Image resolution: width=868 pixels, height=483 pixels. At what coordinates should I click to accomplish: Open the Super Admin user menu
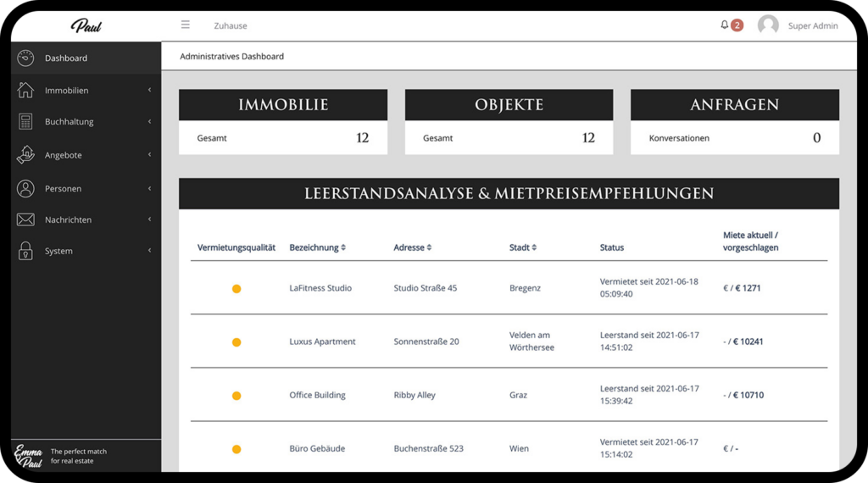(x=812, y=25)
